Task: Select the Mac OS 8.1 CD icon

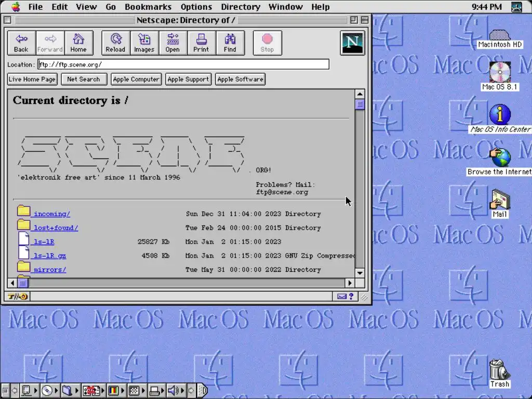Action: point(500,76)
